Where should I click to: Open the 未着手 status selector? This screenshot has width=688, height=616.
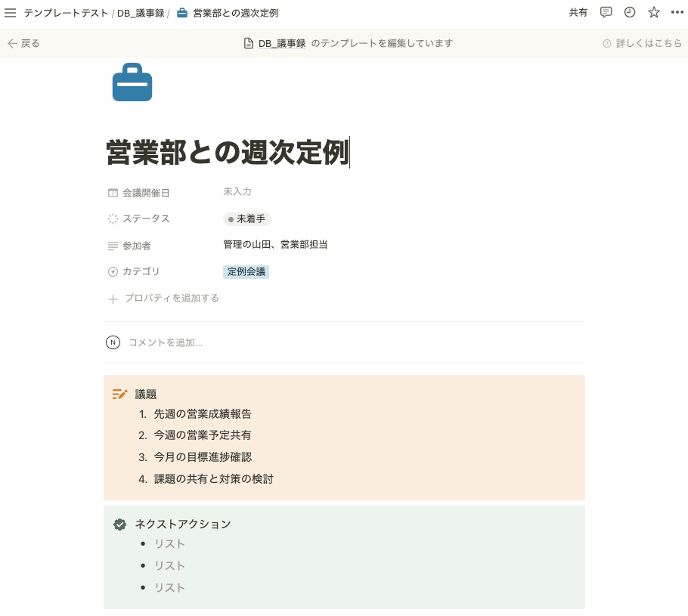pos(246,218)
